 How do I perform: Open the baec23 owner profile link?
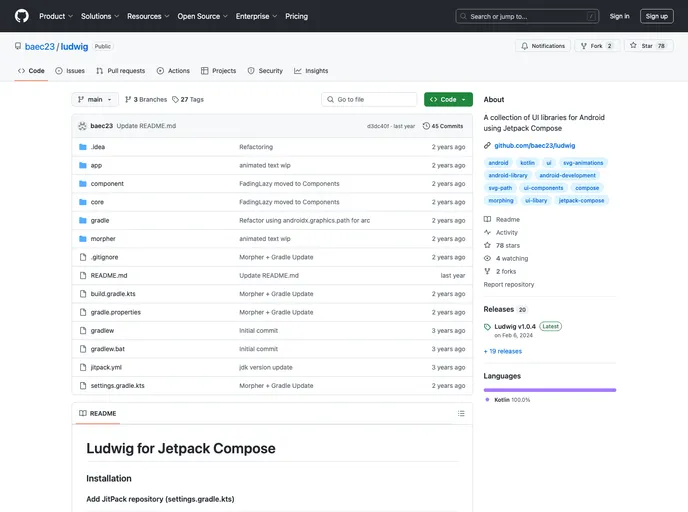click(x=39, y=47)
